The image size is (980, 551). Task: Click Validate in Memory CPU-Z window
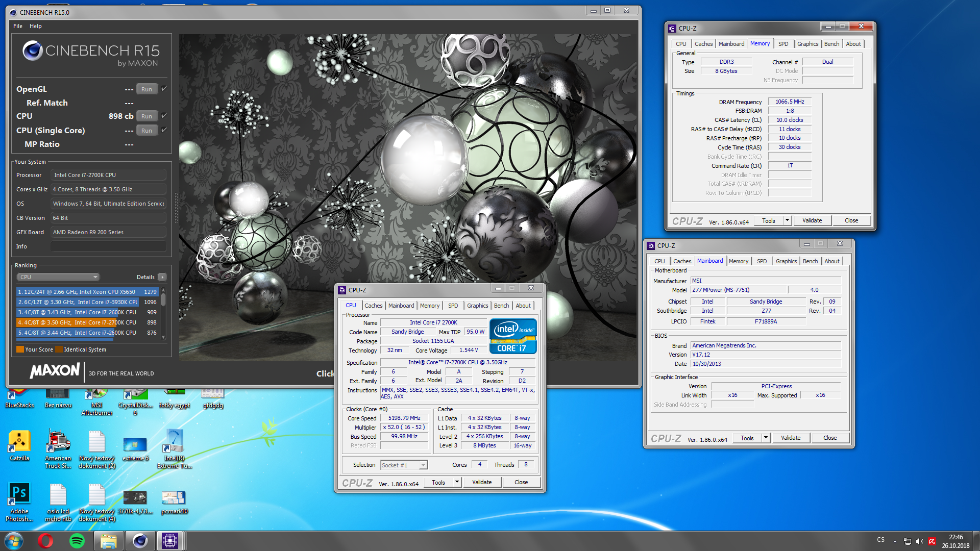click(812, 220)
